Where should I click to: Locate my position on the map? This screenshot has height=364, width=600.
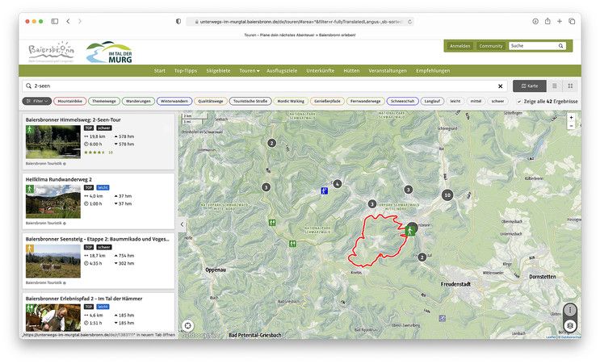[187, 325]
